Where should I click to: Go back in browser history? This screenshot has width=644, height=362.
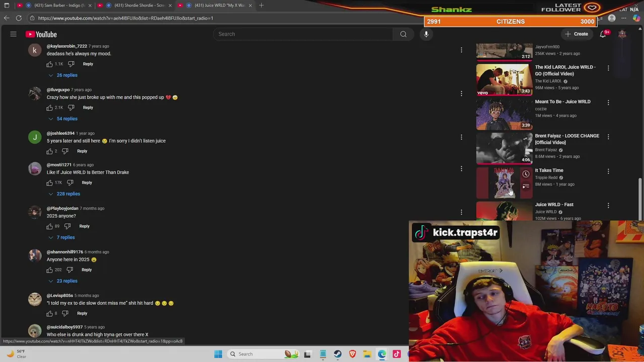(7, 18)
